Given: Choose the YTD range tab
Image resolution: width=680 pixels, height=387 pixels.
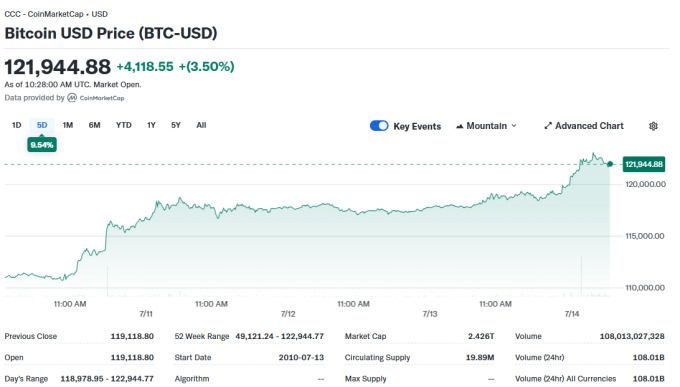Looking at the screenshot, I should coord(124,125).
